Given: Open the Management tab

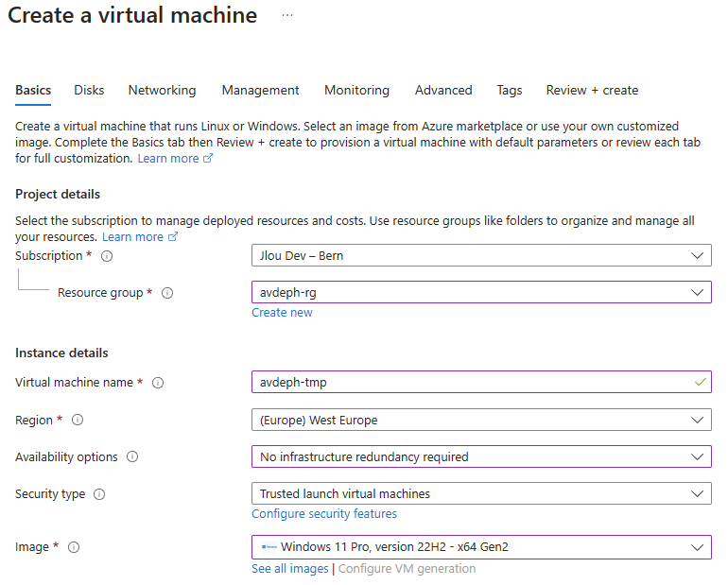Looking at the screenshot, I should 260,90.
